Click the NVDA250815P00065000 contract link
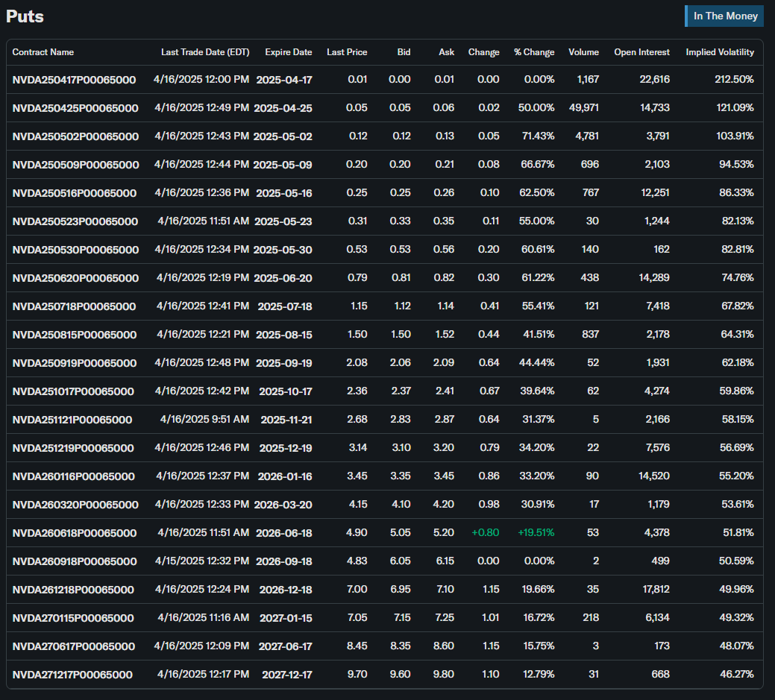The height and width of the screenshot is (700, 775). point(75,335)
